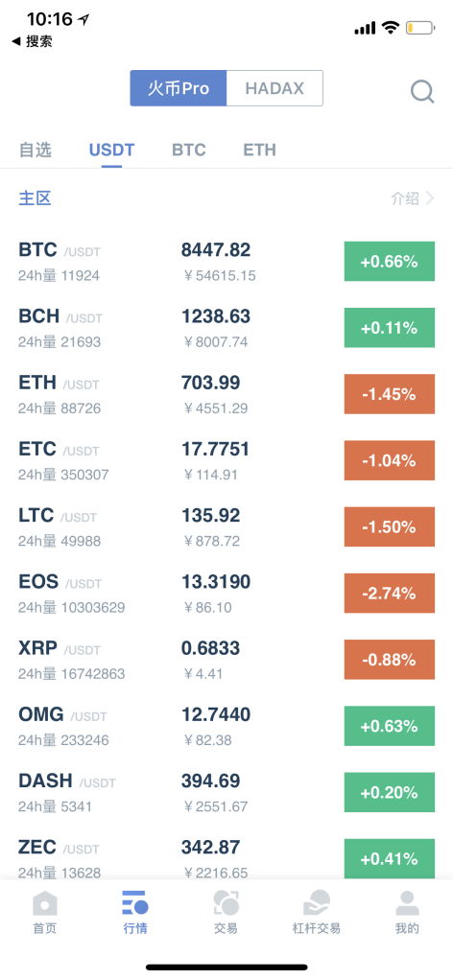Screen dimensions: 453x980
Task: Tap the 主区 section header
Action: tap(36, 198)
